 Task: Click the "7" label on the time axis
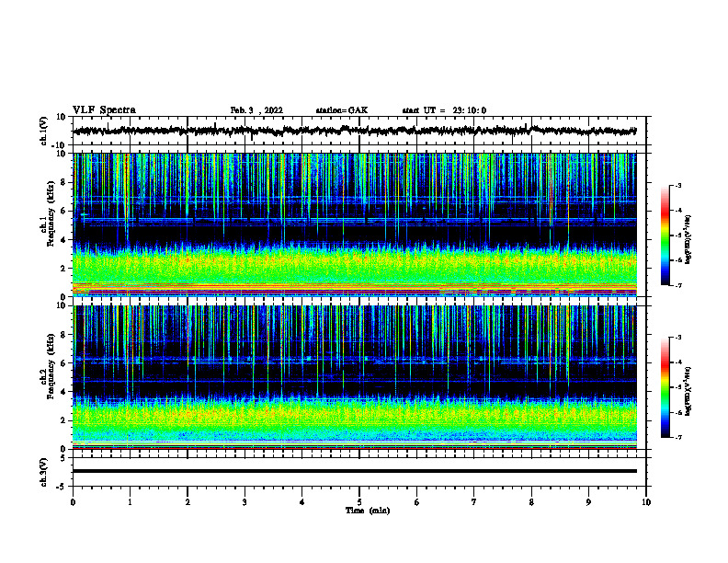tap(474, 502)
